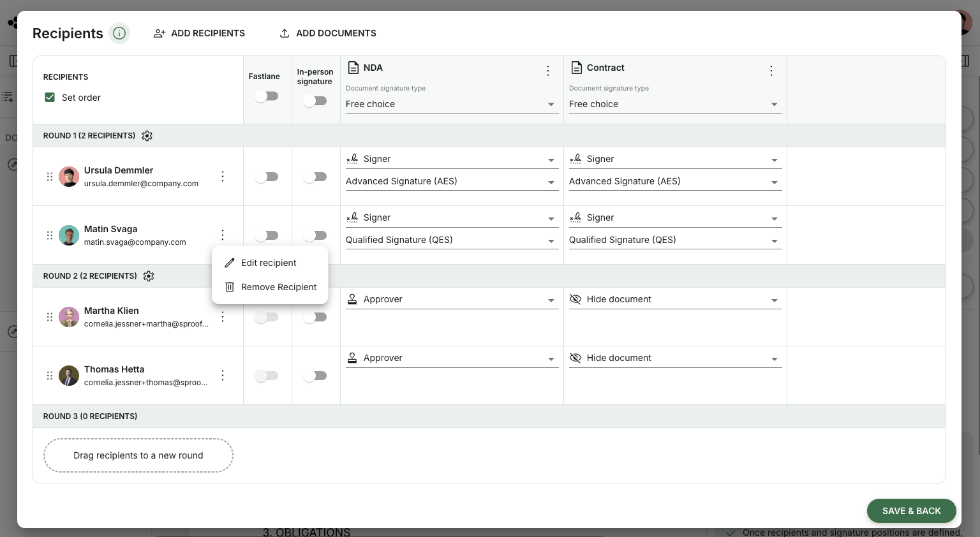The width and height of the screenshot is (980, 537).
Task: Click the Recipients info icon
Action: click(119, 33)
